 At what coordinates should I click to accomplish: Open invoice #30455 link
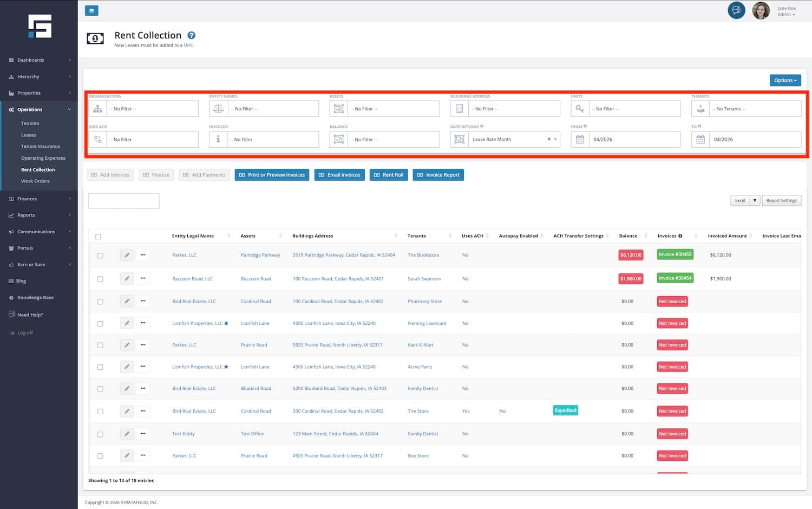675,255
